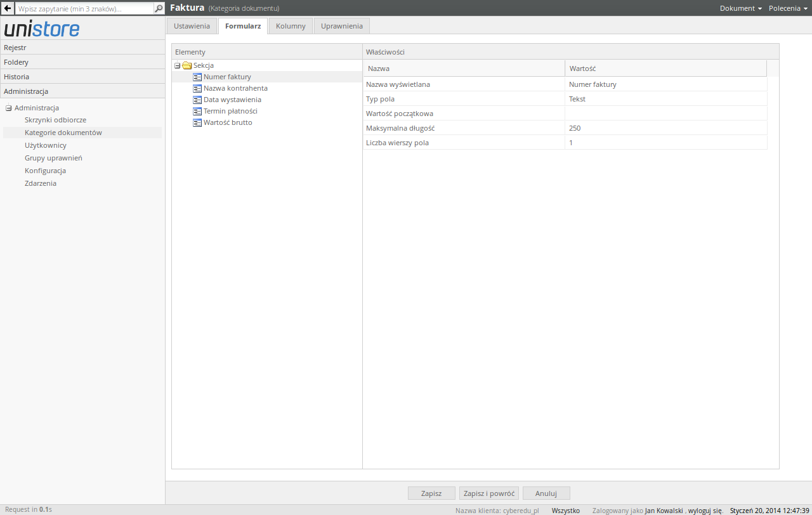Click the unistore logo

coord(42,29)
